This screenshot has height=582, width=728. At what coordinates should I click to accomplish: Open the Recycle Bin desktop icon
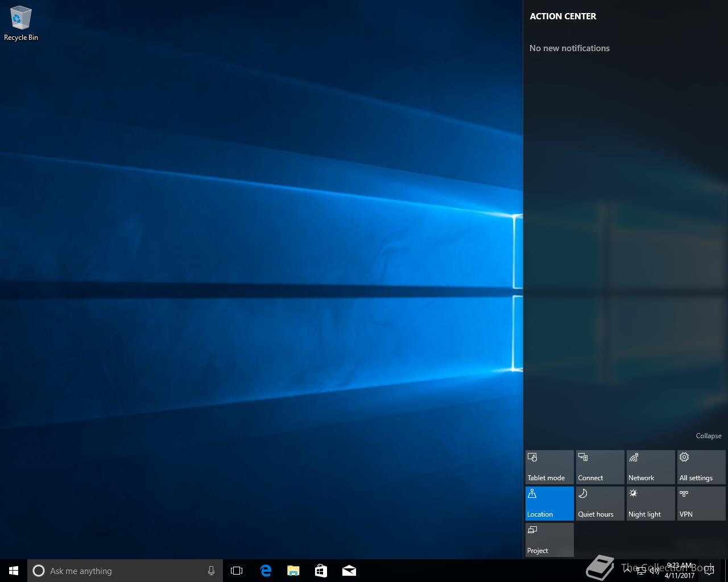coord(20,23)
